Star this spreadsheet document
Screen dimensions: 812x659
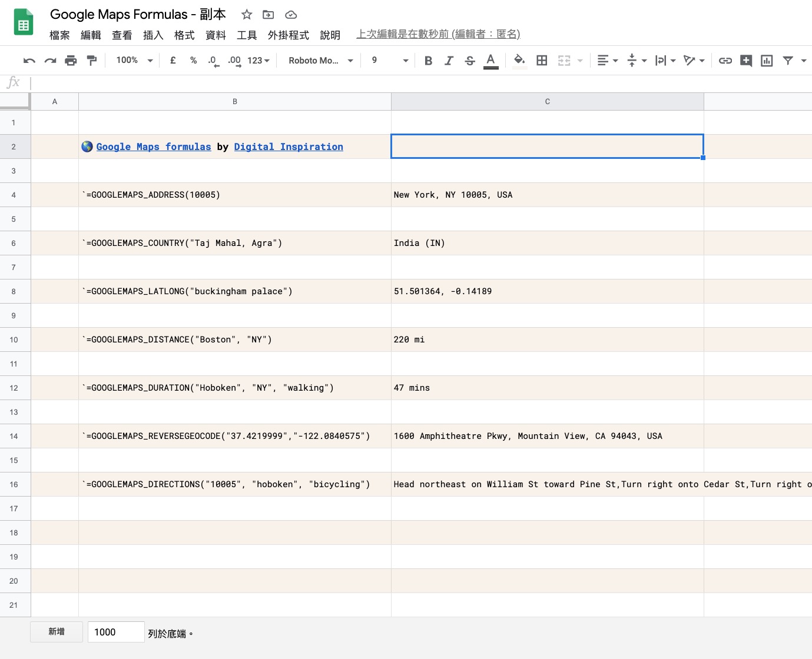coord(247,15)
